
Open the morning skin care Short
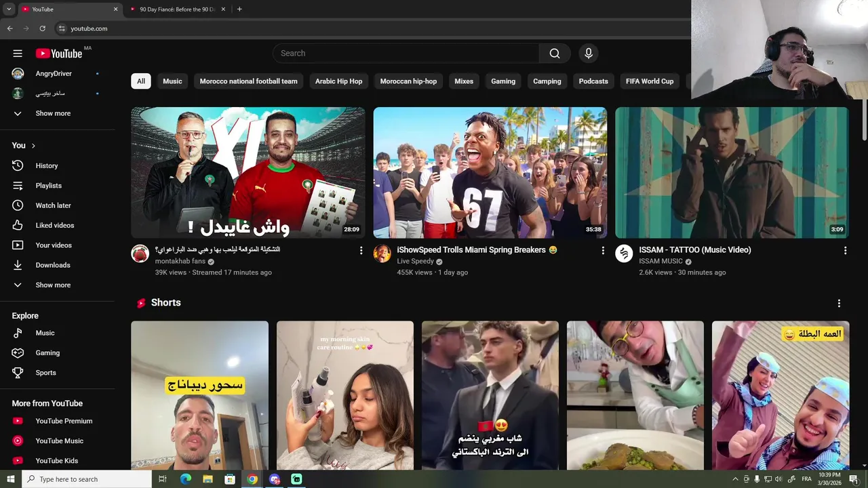click(x=345, y=396)
